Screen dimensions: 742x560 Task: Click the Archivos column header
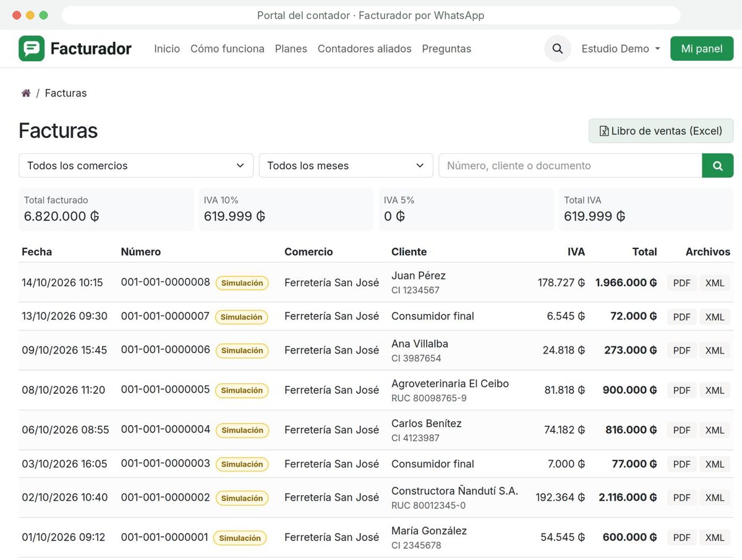[x=708, y=252]
